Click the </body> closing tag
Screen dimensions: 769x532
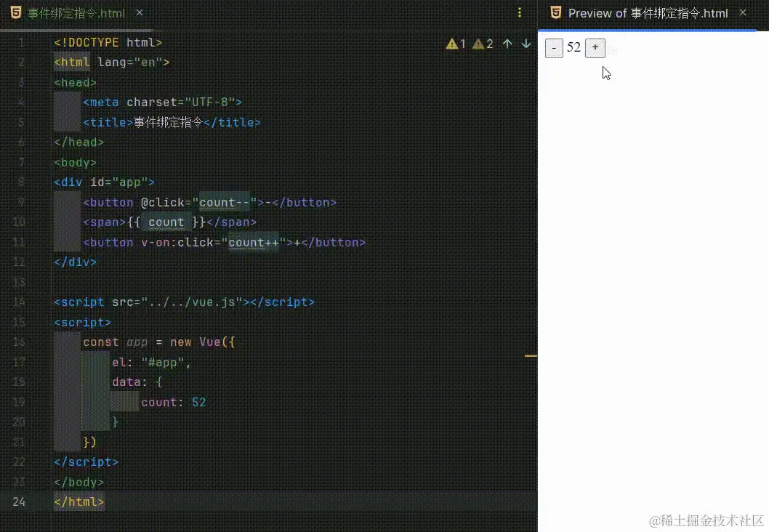79,482
